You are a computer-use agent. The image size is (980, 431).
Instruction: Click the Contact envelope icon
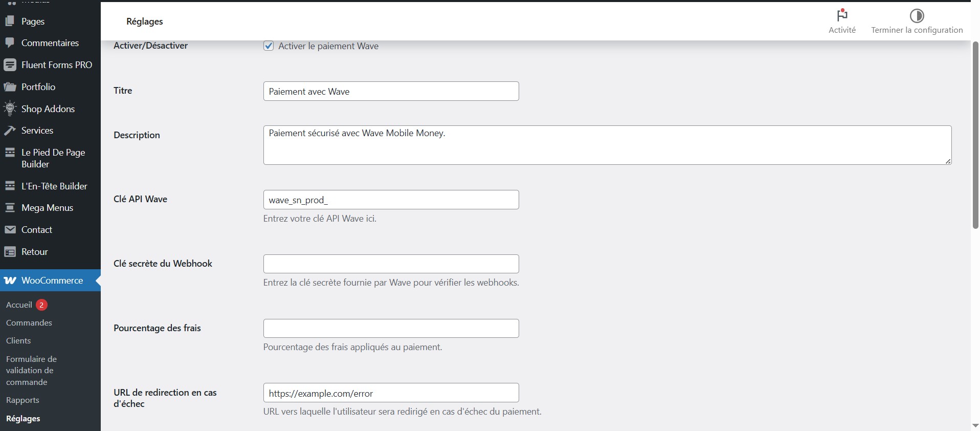[x=10, y=230]
